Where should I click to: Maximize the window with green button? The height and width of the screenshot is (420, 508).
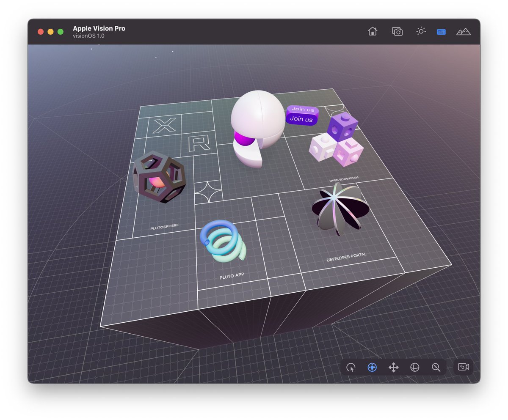pos(61,32)
